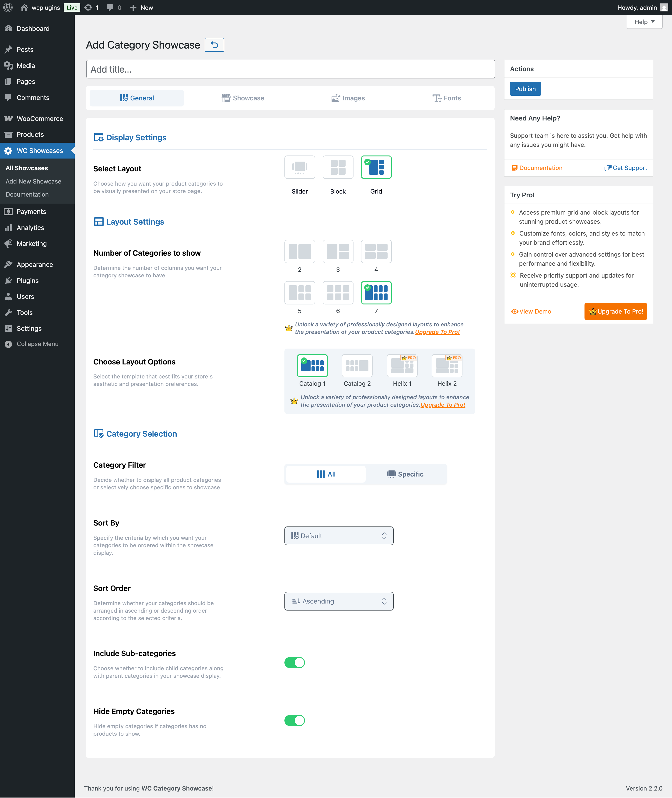This screenshot has height=798, width=672.
Task: Click the WordPress logo in admin bar
Action: pyautogui.click(x=8, y=8)
